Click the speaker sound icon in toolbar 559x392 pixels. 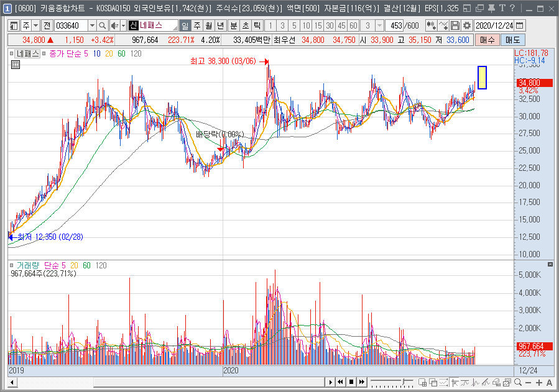(114, 25)
